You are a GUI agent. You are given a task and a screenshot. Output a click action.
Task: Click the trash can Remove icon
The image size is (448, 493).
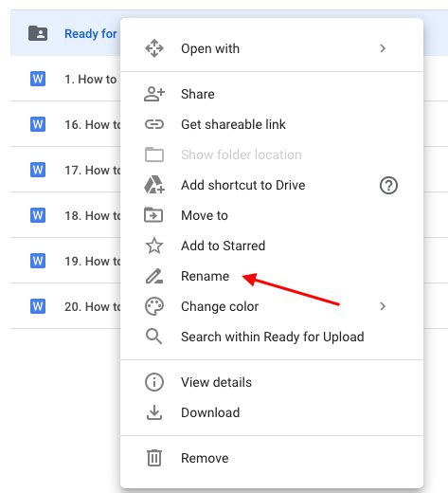[154, 458]
